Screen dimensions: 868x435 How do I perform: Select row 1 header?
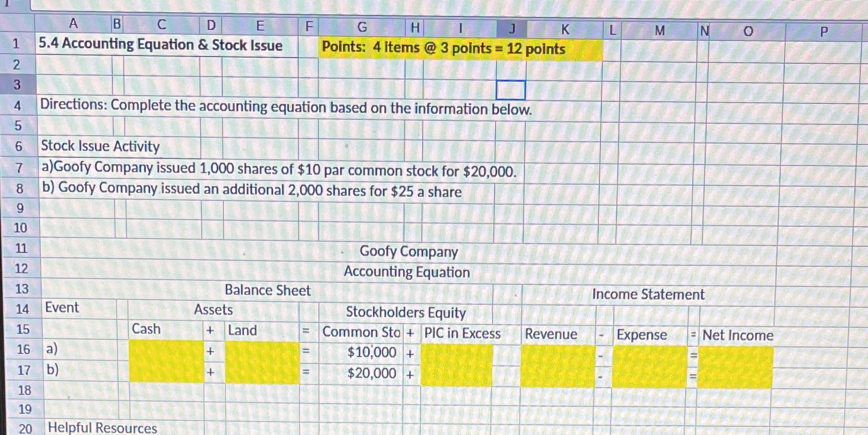coord(16,44)
